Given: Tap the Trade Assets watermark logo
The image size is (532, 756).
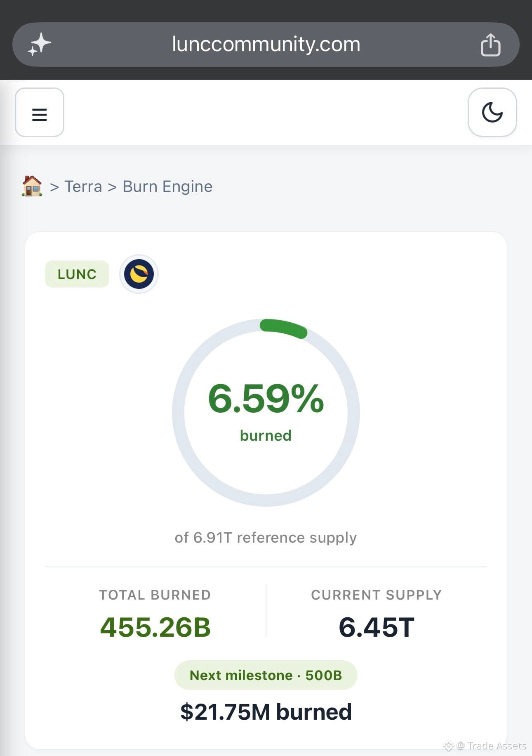Looking at the screenshot, I should (x=449, y=746).
